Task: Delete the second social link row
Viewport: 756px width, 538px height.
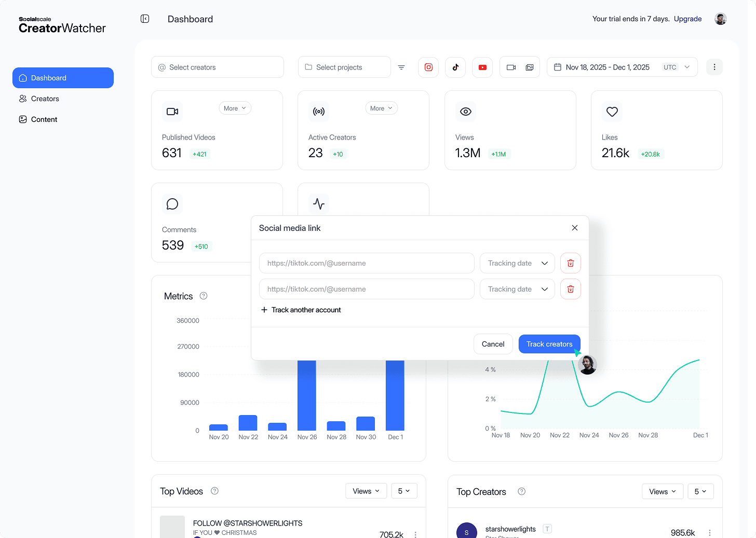Action: pos(571,289)
